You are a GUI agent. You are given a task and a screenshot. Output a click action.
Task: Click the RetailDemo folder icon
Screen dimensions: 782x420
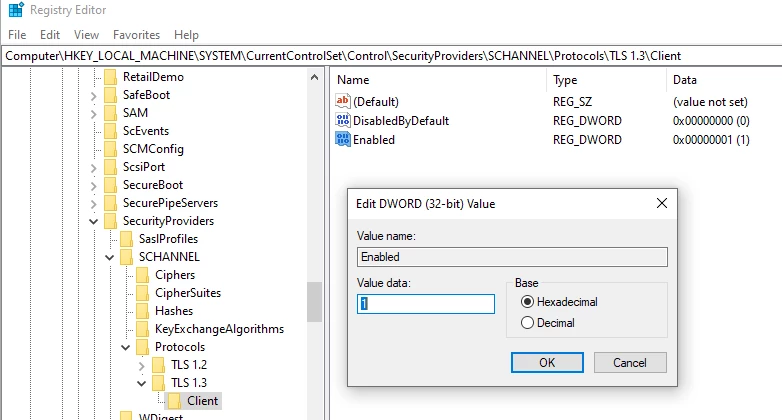(x=110, y=77)
